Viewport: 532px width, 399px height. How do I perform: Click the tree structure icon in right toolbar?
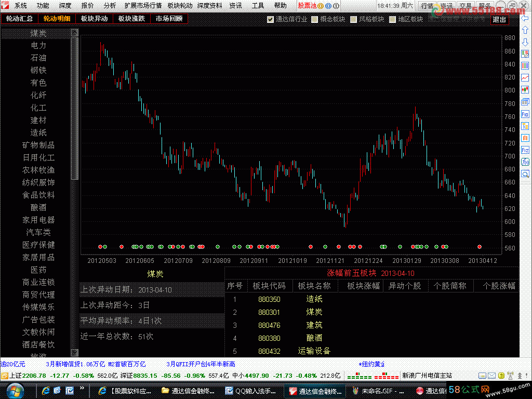pyautogui.click(x=525, y=126)
